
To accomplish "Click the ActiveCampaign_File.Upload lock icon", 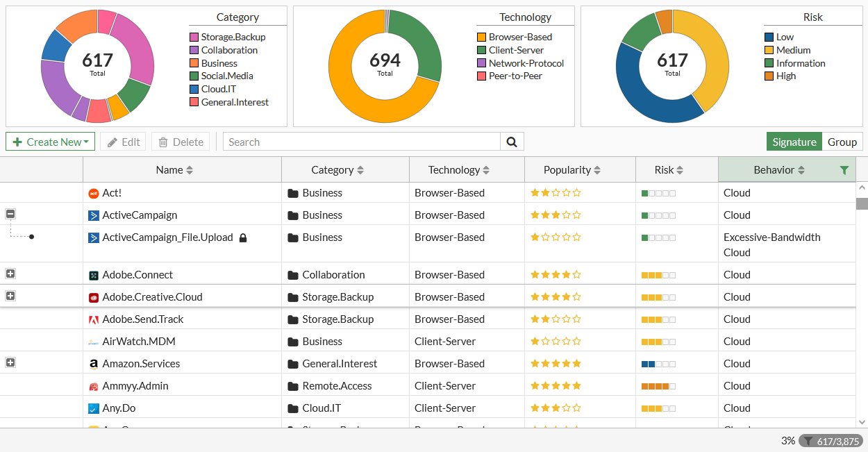I will (243, 237).
